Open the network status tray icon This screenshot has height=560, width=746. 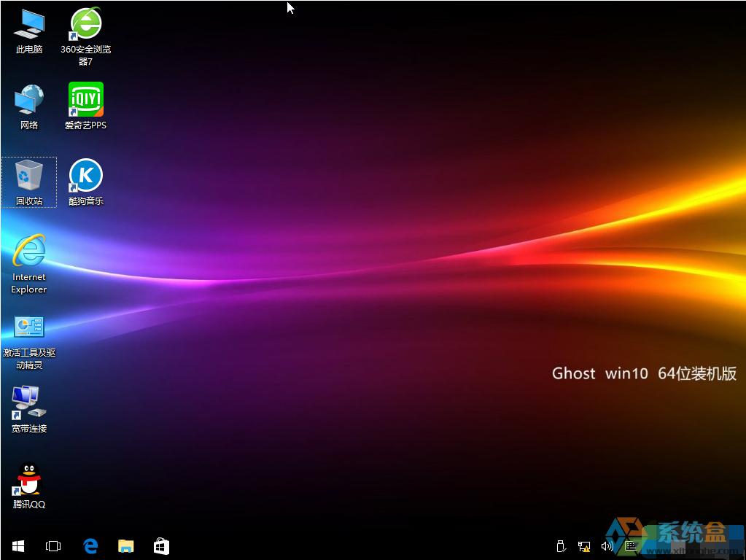click(584, 545)
